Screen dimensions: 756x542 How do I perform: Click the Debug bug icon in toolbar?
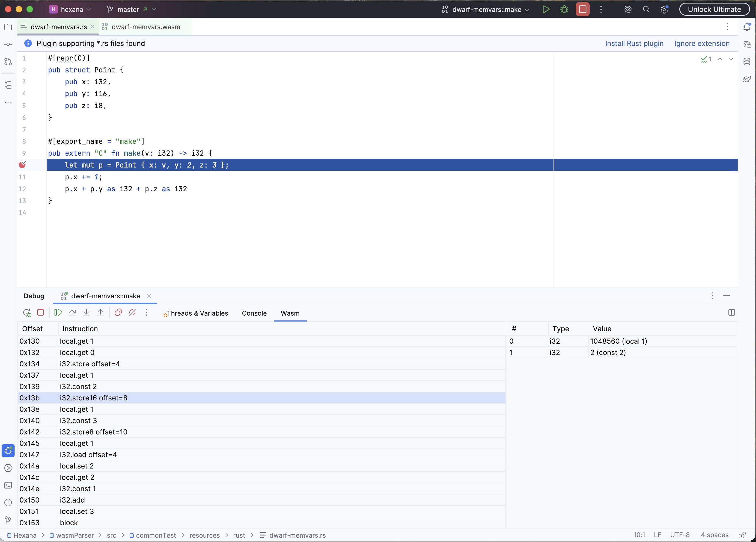(564, 9)
